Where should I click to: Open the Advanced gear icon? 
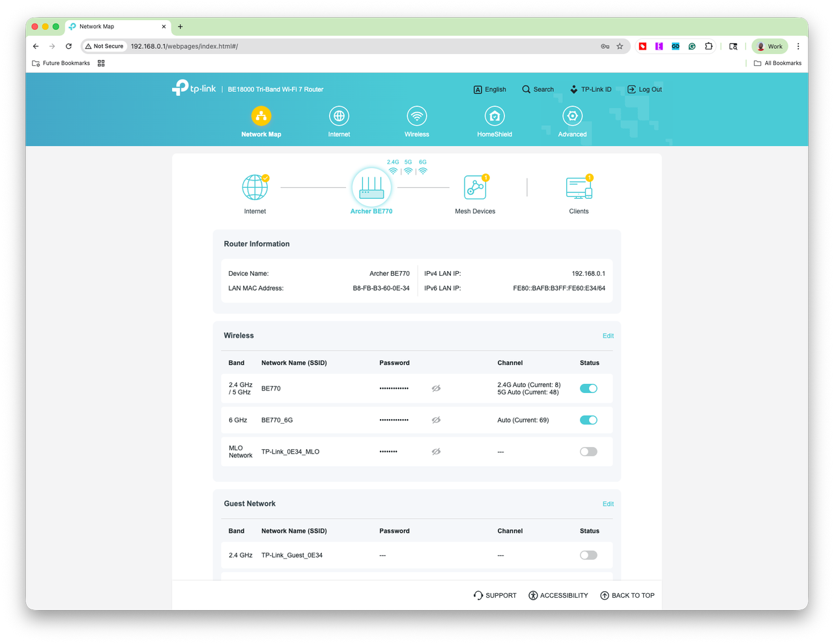pos(572,116)
